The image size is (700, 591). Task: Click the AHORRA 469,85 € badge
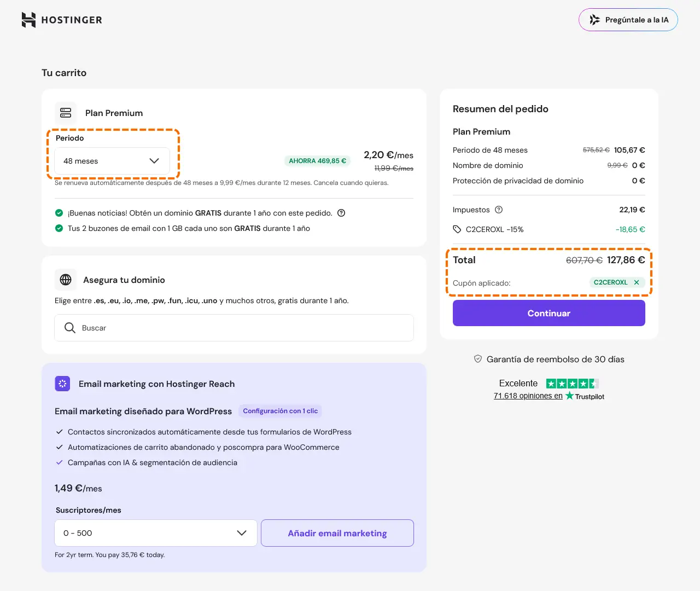point(317,161)
